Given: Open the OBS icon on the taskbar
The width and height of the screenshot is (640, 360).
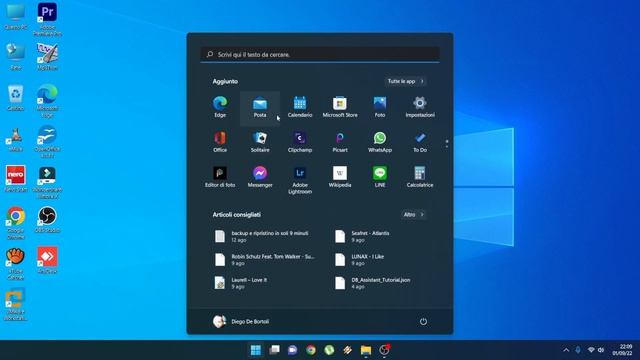Looking at the screenshot, I should coord(384,350).
